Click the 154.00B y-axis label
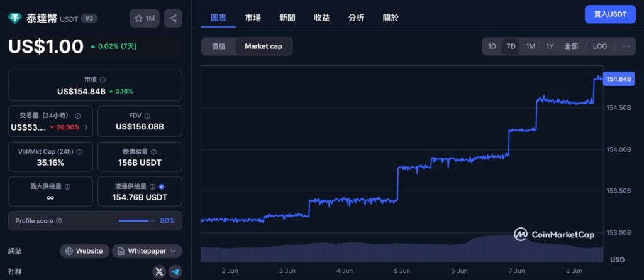 pos(618,149)
